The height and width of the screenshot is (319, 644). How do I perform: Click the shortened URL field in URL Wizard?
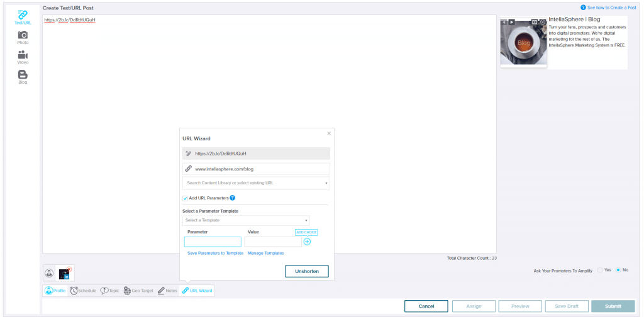pyautogui.click(x=257, y=154)
